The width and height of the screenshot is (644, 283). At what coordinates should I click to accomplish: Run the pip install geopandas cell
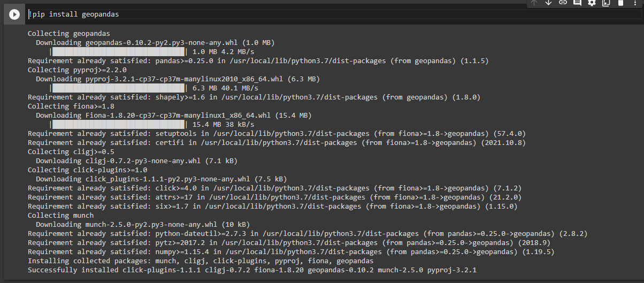(14, 14)
